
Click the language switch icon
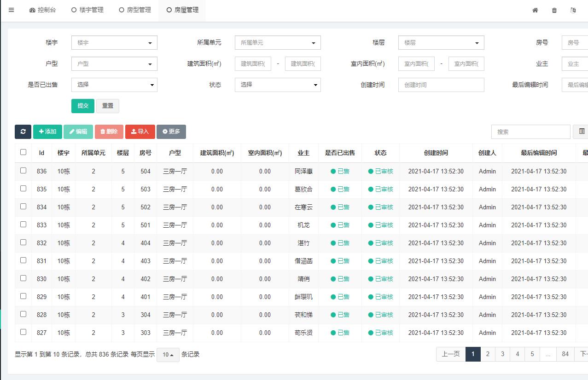pos(573,10)
